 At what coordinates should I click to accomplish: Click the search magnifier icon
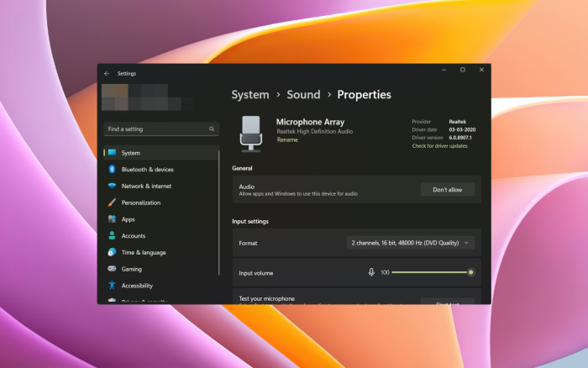[x=212, y=129]
